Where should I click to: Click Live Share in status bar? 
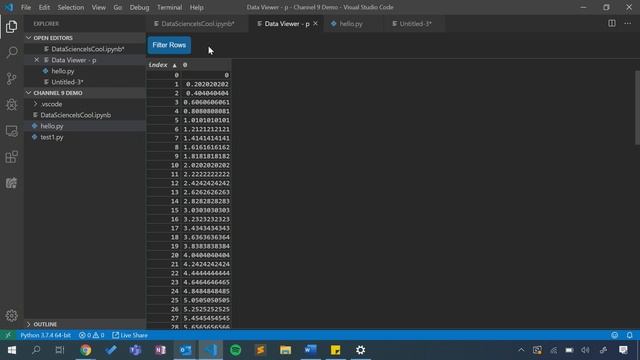(x=130, y=335)
